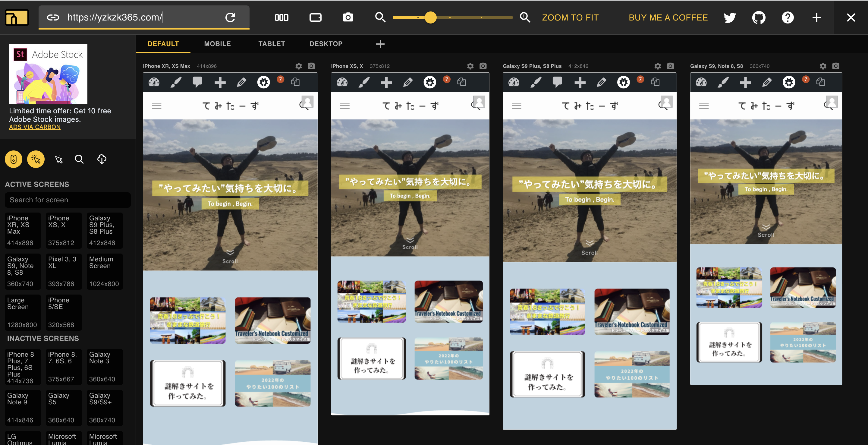Open hamburger menu in iPhone XR, XS Max pane
This screenshot has width=868, height=445.
[157, 106]
